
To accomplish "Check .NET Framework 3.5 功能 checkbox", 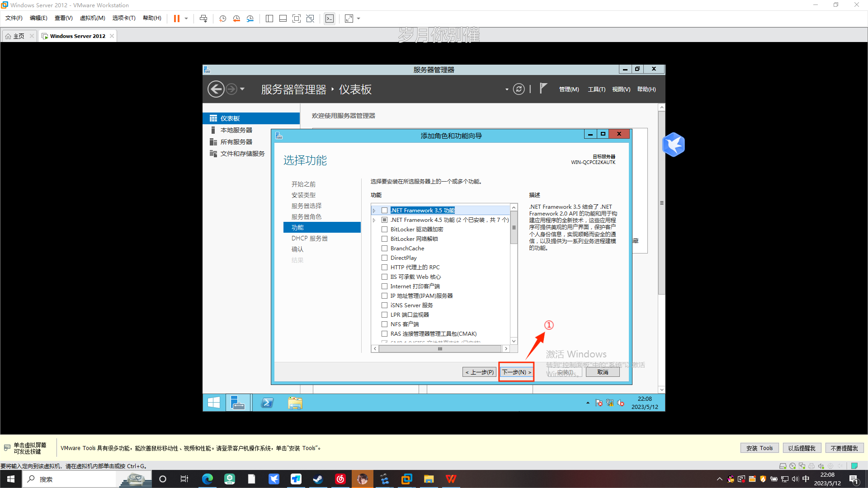I will [385, 211].
